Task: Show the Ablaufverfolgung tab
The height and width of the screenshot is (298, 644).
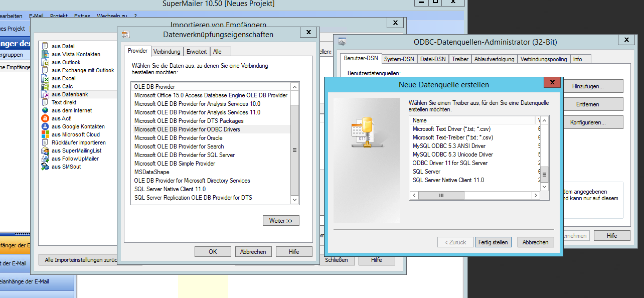Action: (x=494, y=59)
